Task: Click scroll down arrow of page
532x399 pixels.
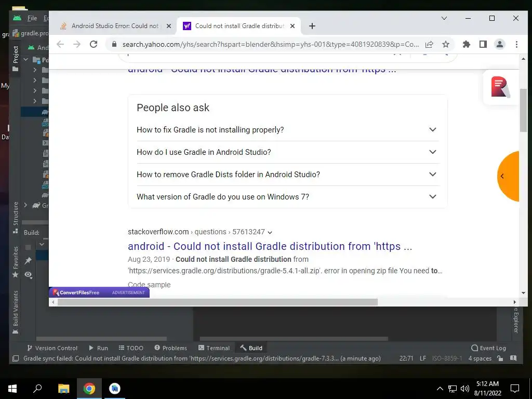Action: [524, 293]
